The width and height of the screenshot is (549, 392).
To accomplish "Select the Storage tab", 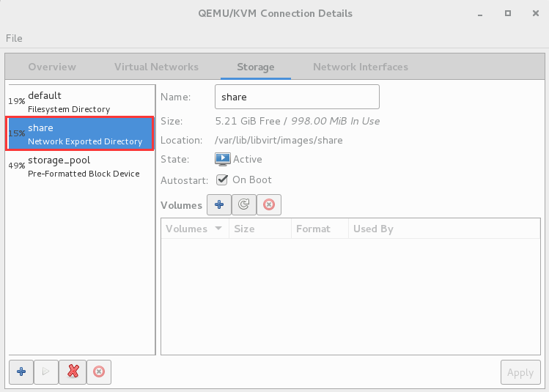I will 256,67.
